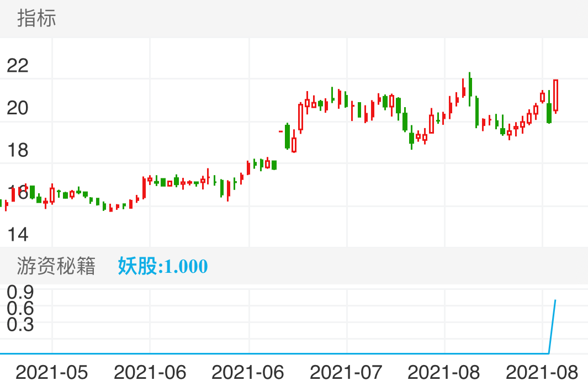Click the 18 price axis label
The height and width of the screenshot is (391, 588).
click(17, 150)
